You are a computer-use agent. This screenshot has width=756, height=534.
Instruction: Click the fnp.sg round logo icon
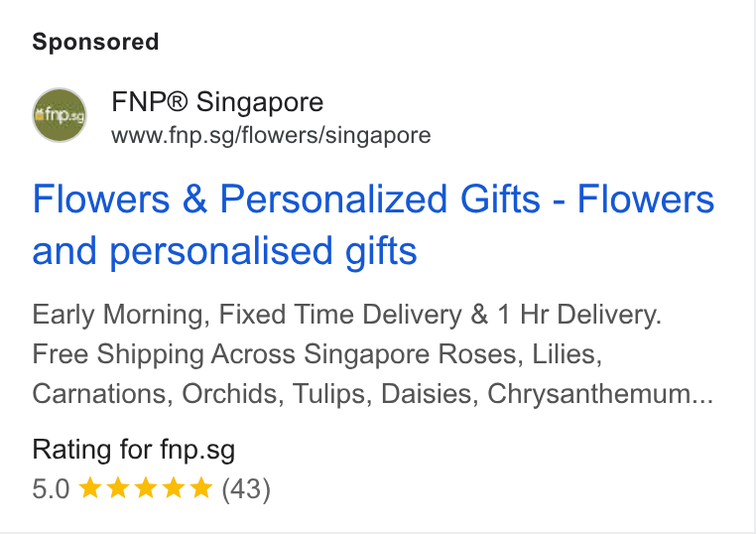pyautogui.click(x=60, y=115)
